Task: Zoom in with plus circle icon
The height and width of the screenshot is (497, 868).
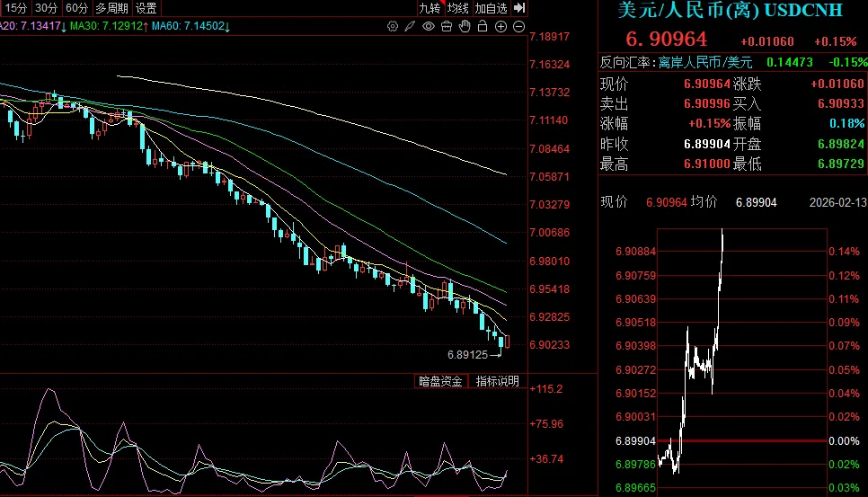Action: (500, 27)
